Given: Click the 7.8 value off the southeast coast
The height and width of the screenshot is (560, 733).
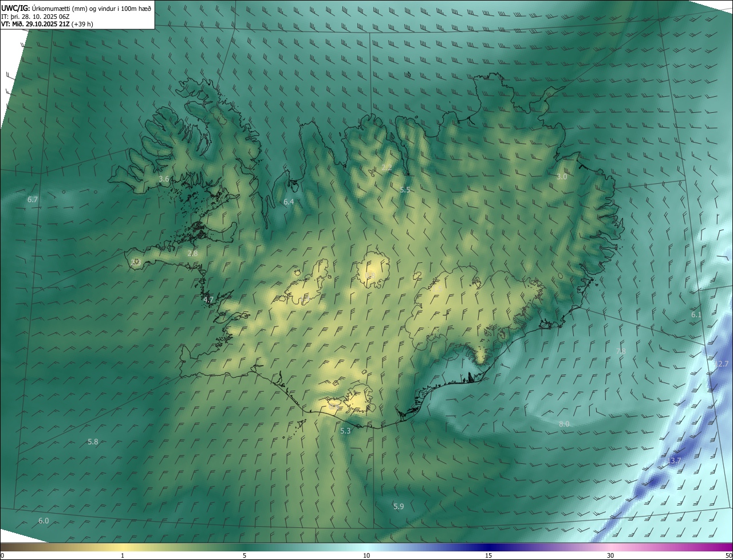Looking at the screenshot, I should [621, 351].
